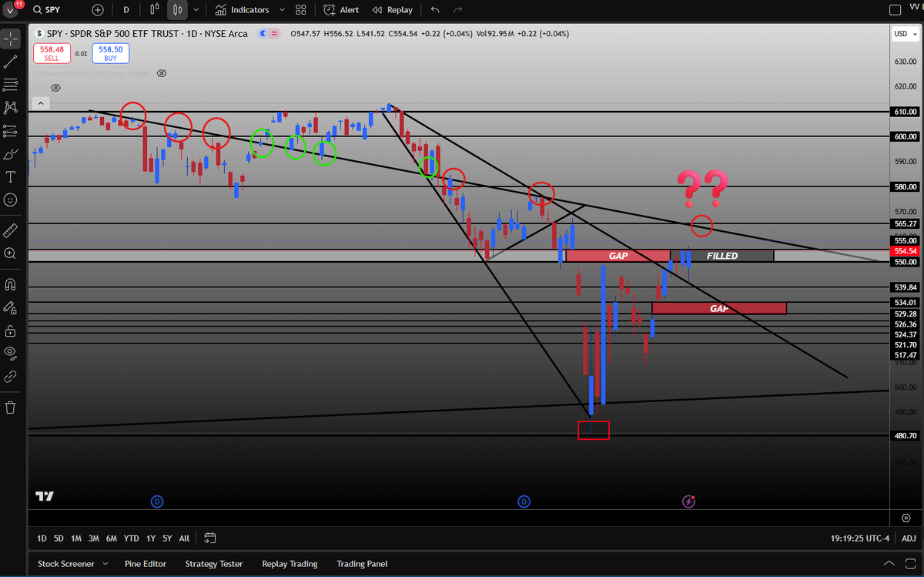Image resolution: width=924 pixels, height=577 pixels.
Task: Select the 1Y date range
Action: (x=151, y=538)
